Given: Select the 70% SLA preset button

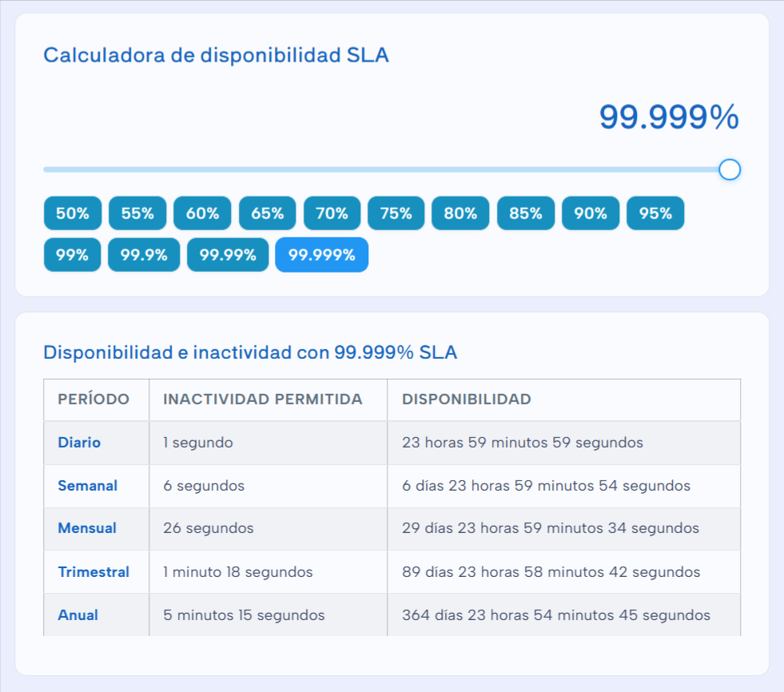Looking at the screenshot, I should tap(332, 213).
